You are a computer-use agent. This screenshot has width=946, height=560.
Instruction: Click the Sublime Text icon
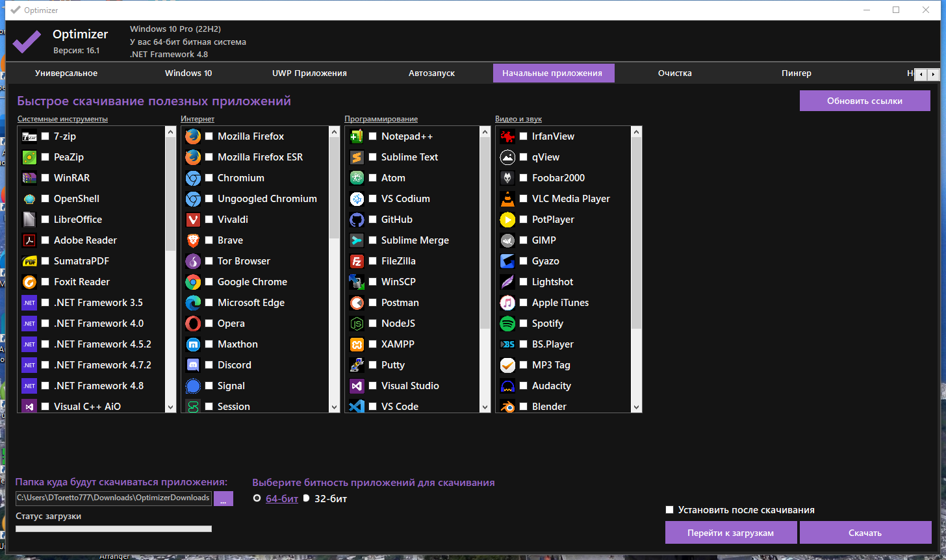click(x=357, y=157)
